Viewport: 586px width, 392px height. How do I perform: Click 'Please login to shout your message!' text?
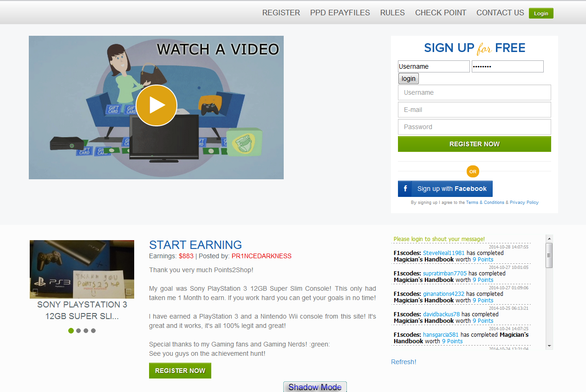coord(439,239)
